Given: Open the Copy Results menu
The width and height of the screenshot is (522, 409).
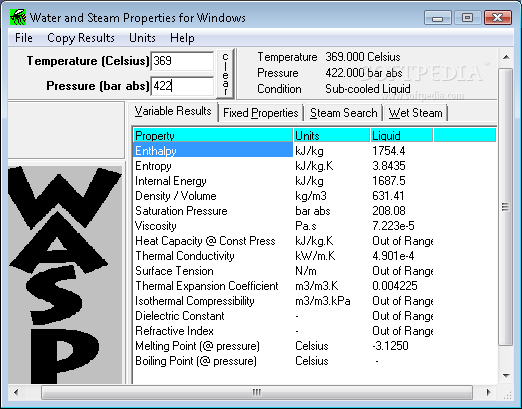Looking at the screenshot, I should 81,38.
